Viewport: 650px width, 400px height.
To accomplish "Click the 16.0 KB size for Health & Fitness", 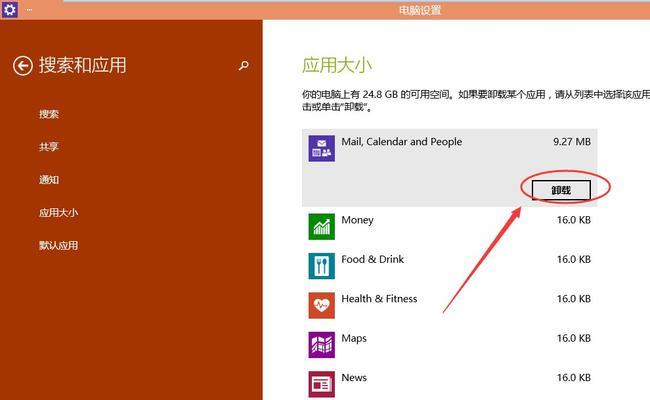I will 574,299.
